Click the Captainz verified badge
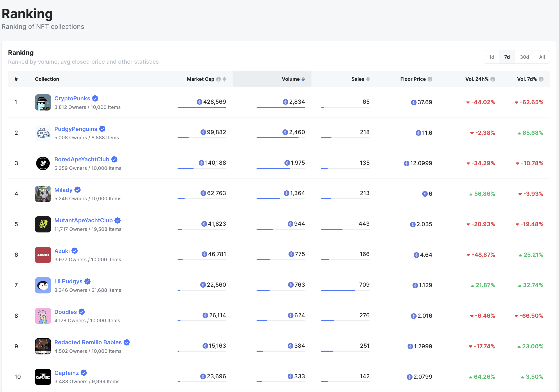The width and height of the screenshot is (559, 392). coord(84,373)
